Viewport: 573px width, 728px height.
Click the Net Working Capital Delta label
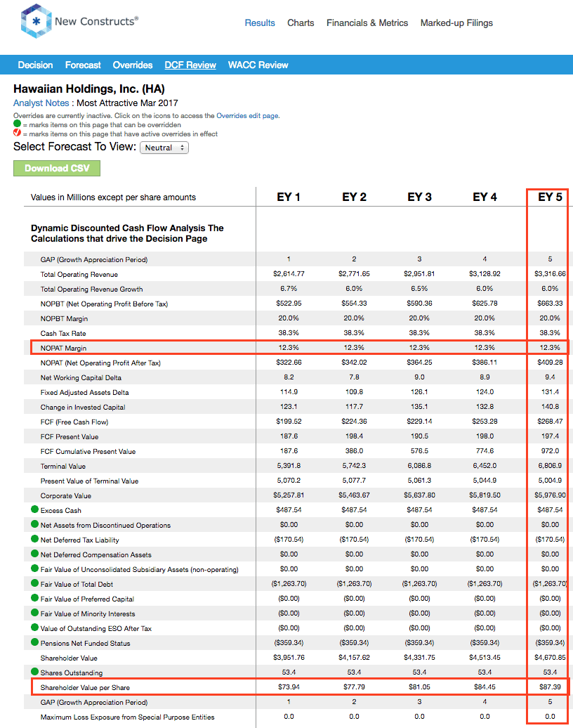click(81, 378)
